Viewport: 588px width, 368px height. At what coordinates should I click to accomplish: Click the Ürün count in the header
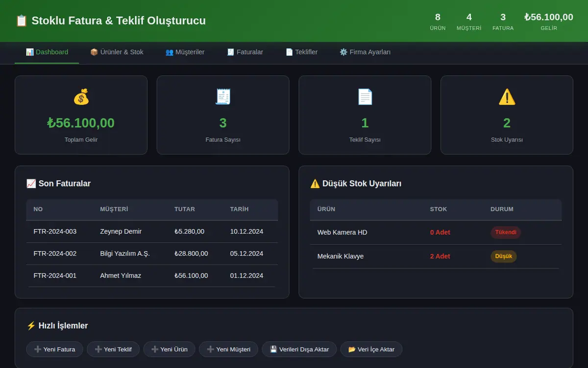coord(438,22)
